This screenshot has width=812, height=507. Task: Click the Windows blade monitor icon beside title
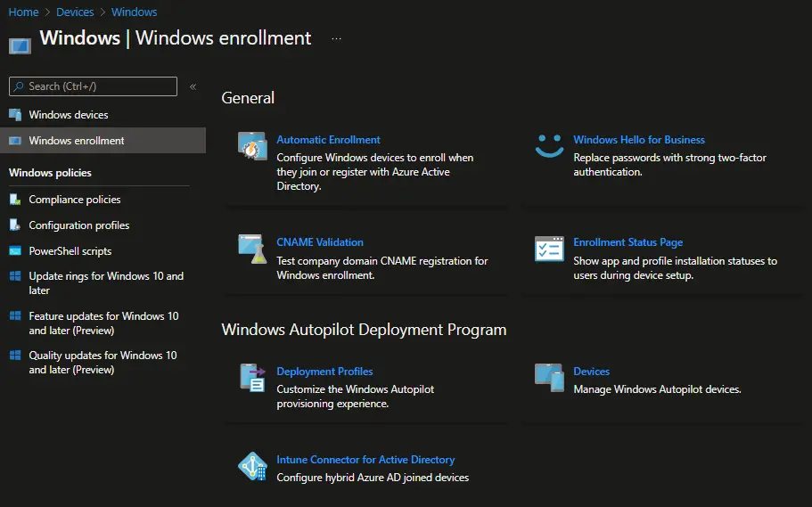click(x=20, y=46)
